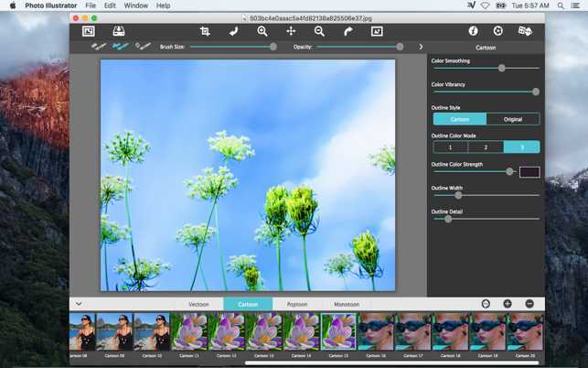Select the Cartoon 17 preset thumbnail
The height and width of the screenshot is (368, 588).
(412, 332)
